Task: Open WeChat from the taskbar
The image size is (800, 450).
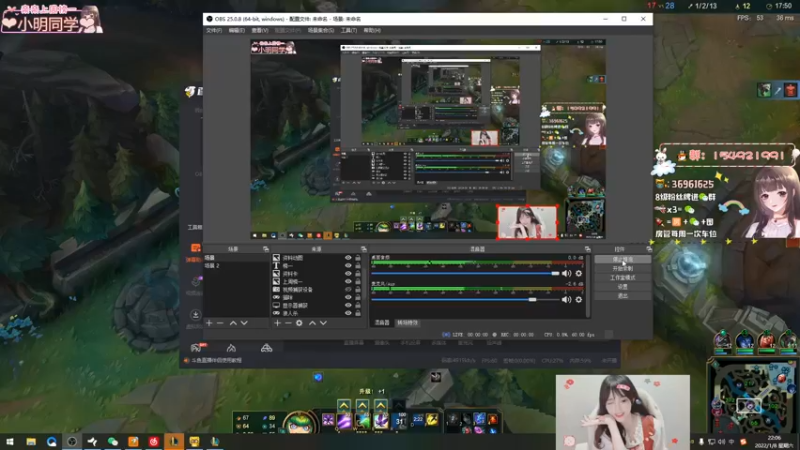Action: [113, 441]
